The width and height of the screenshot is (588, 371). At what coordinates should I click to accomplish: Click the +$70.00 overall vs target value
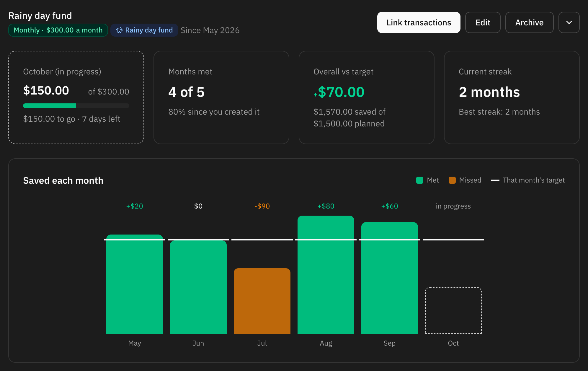339,92
